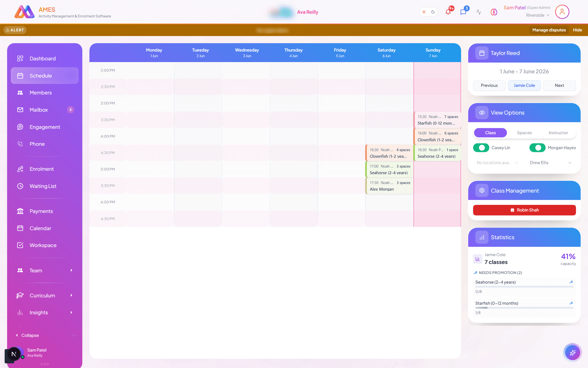588x368 pixels.
Task: Go to the Next week
Action: (x=559, y=85)
